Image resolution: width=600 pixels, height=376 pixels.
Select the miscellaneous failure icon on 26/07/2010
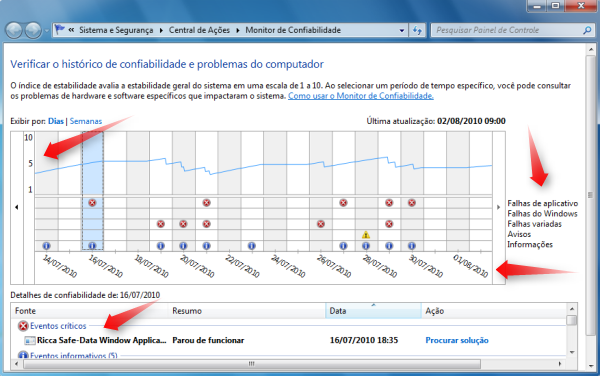pos(321,224)
